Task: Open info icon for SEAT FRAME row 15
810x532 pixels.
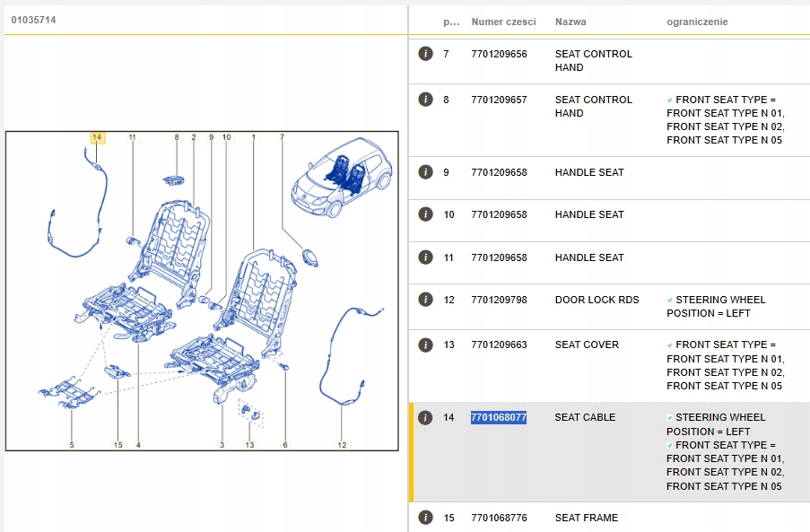Action: pos(425,517)
